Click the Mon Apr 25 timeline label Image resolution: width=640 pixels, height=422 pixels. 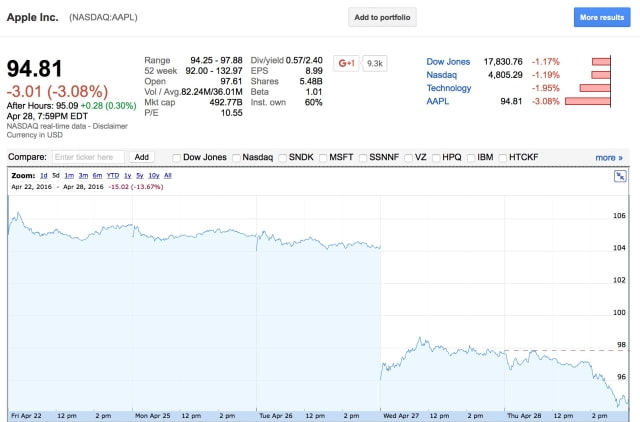[153, 415]
